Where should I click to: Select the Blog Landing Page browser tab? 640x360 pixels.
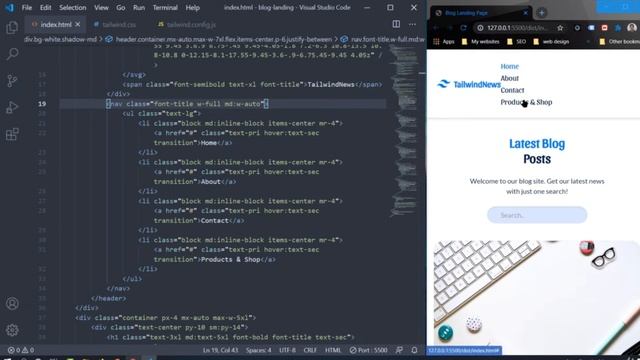pyautogui.click(x=482, y=13)
